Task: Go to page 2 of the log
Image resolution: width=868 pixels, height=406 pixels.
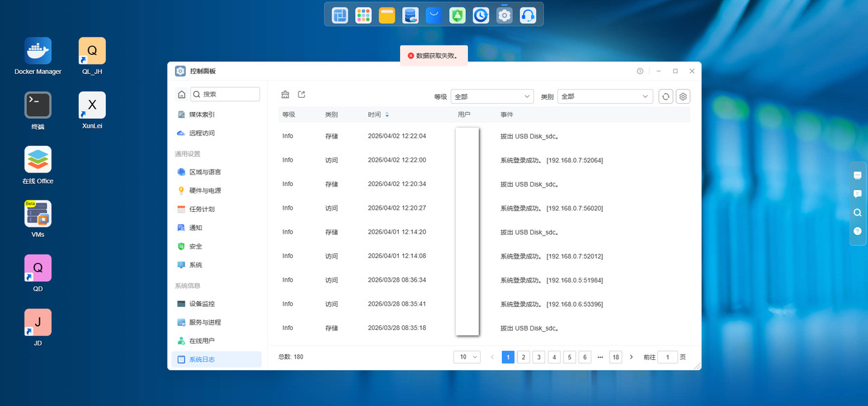Action: (x=524, y=357)
